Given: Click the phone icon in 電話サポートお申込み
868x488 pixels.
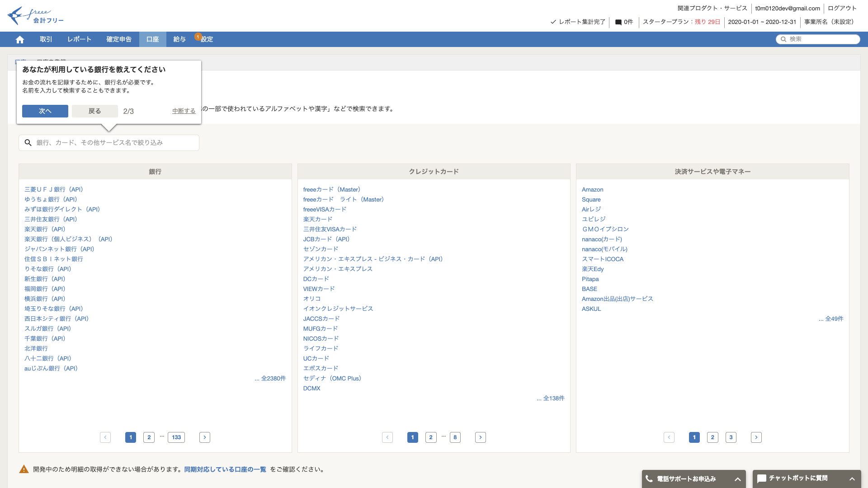Looking at the screenshot, I should point(649,479).
